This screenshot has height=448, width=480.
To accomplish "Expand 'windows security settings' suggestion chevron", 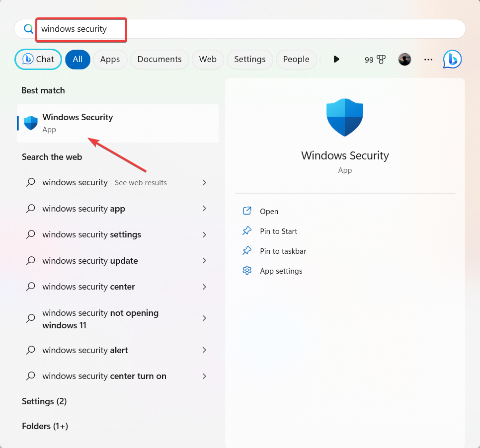I will (205, 235).
